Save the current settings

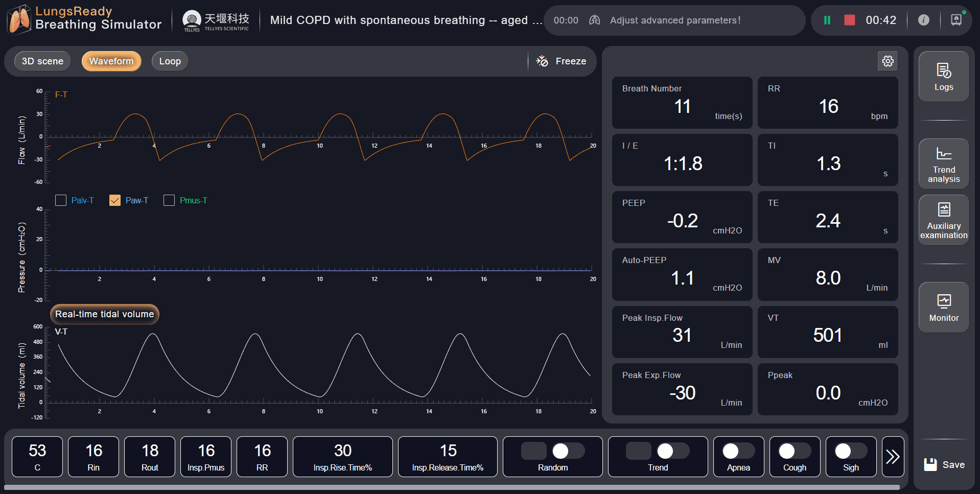944,464
